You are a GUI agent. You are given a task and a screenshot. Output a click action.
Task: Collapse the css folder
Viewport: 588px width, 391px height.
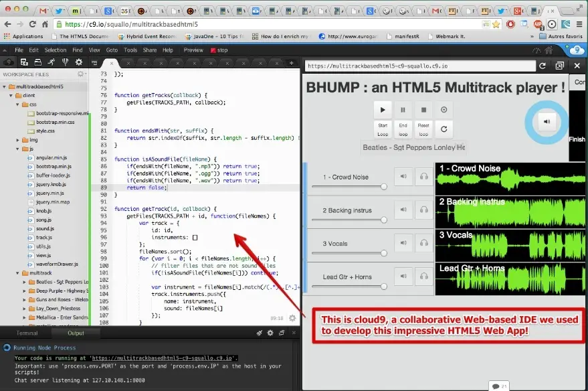click(x=17, y=104)
